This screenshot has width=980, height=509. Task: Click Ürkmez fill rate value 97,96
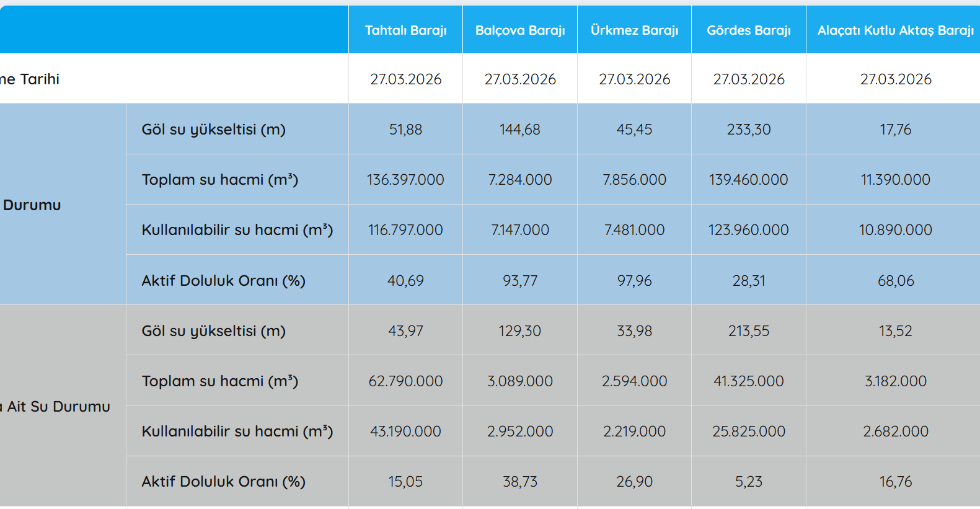634,281
